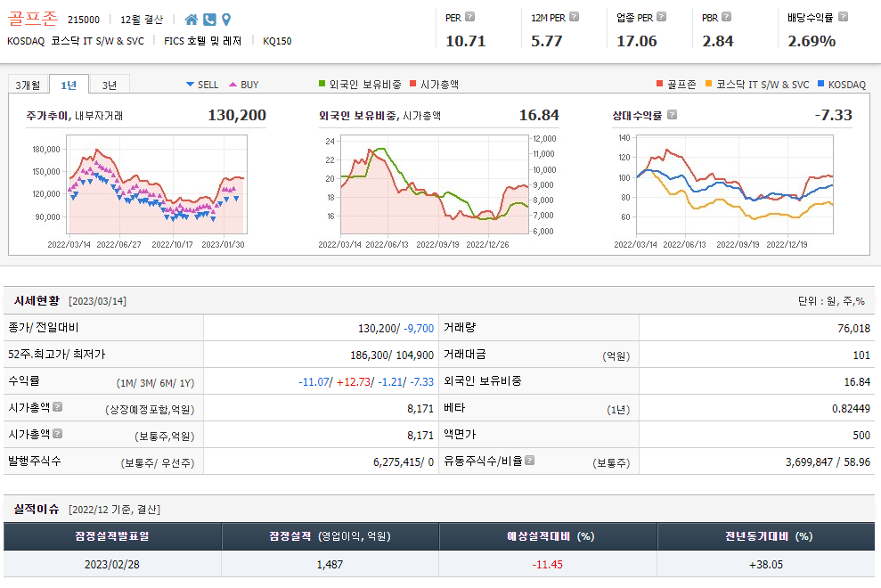Click the map location pin icon
Screen dimensions: 881x588
click(x=226, y=20)
